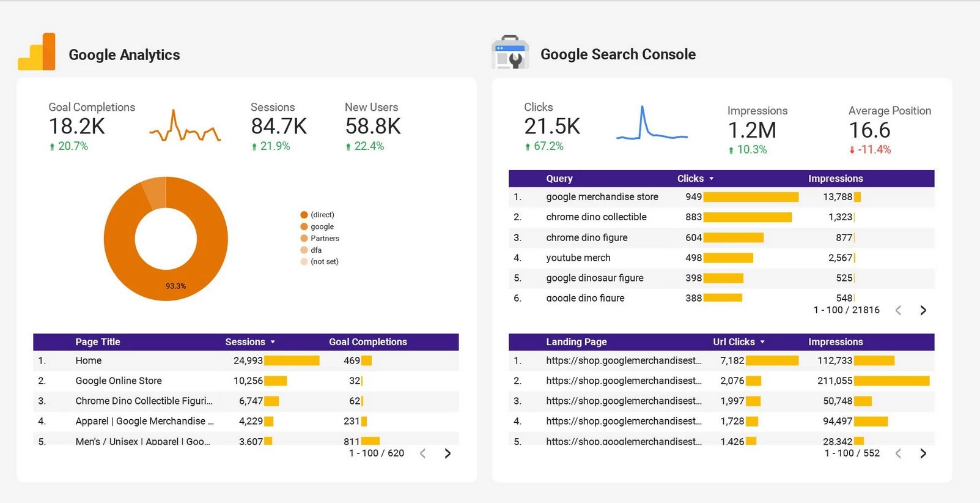Click the Partners legend color dot
980x503 pixels.
304,238
